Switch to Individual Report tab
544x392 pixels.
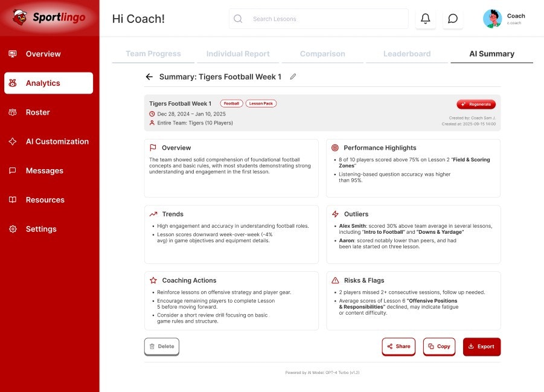tap(238, 54)
